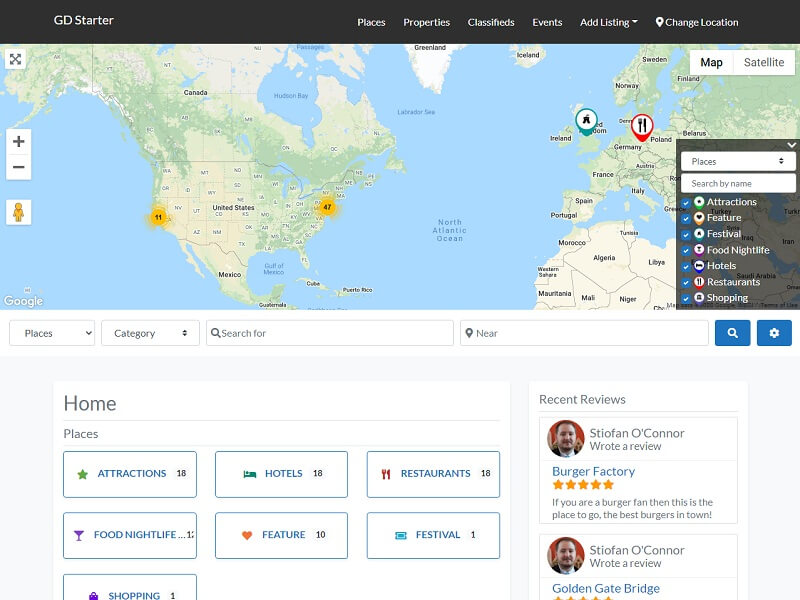Open the Attractions category box
Image resolution: width=800 pixels, height=600 pixels.
tap(130, 474)
